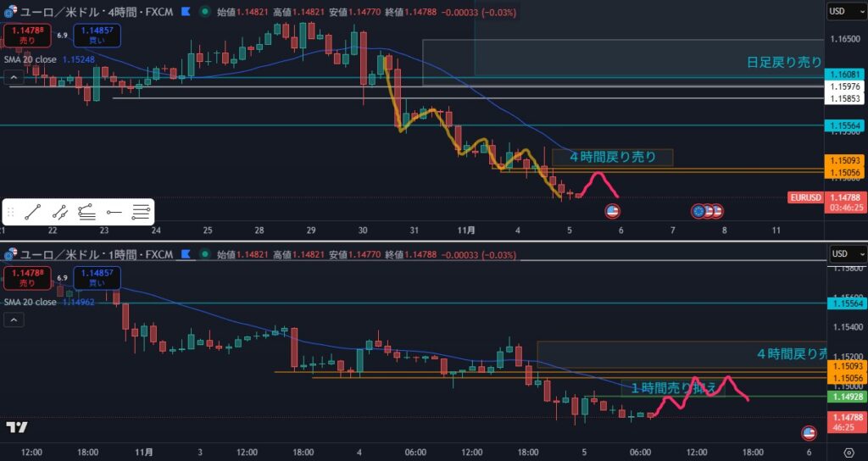Click the US economic event flag on 1-hour chart

808,433
